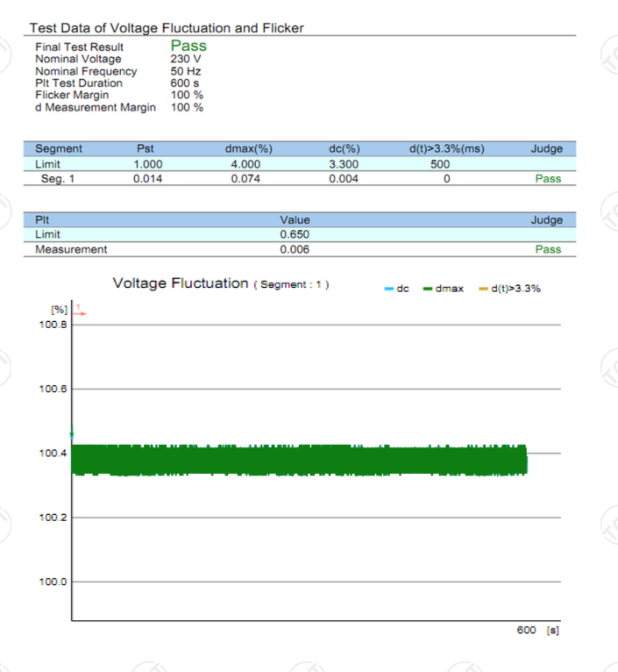Viewport: 618px width, 672px height.
Task: Click the 'd Measurement Margin' label
Action: [x=96, y=107]
